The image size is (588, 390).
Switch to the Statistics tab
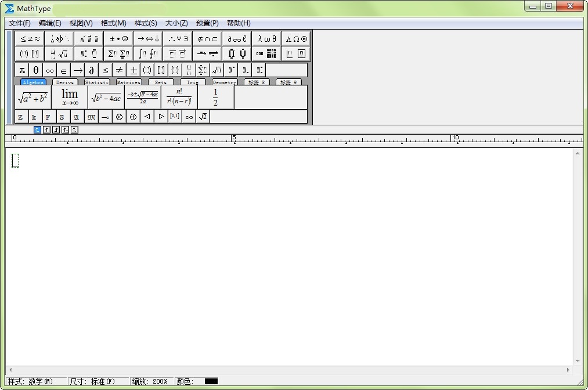click(97, 82)
